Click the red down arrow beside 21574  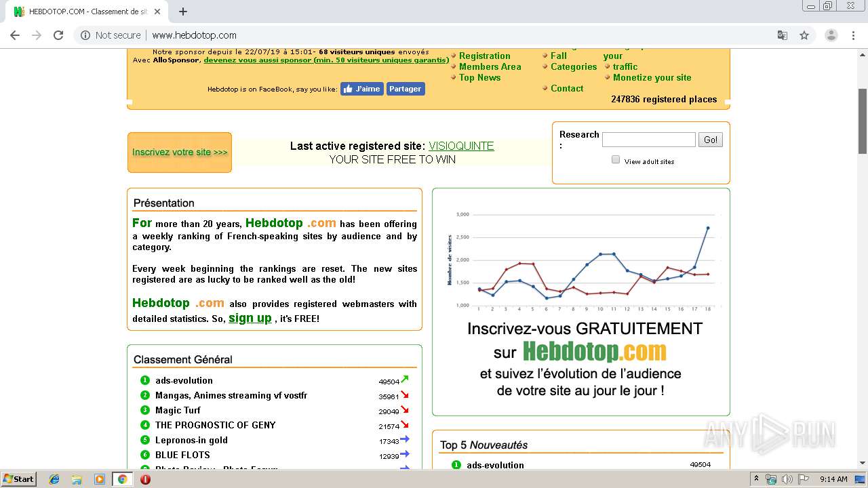pyautogui.click(x=405, y=424)
